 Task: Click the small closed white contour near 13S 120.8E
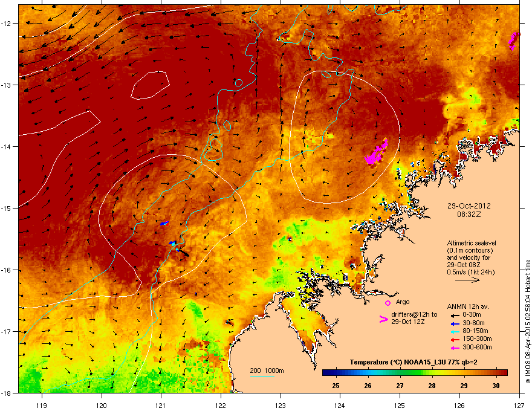point(150,85)
